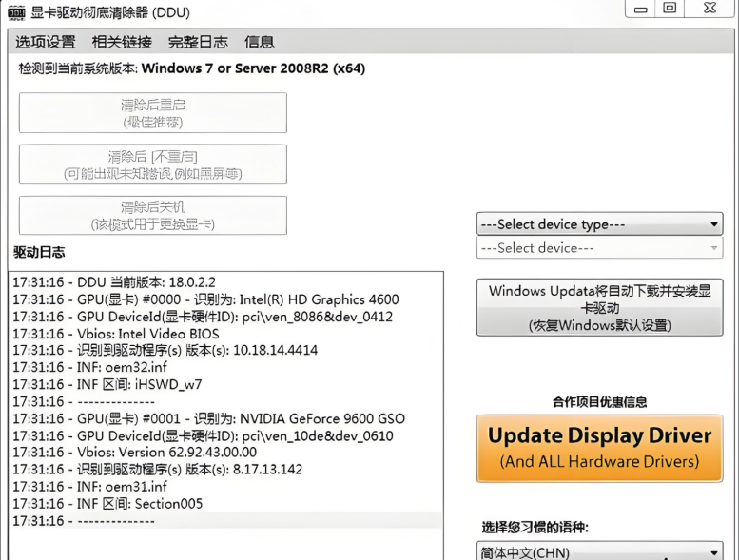Image resolution: width=739 pixels, height=560 pixels.
Task: Click Windows Update default settings button
Action: click(599, 307)
